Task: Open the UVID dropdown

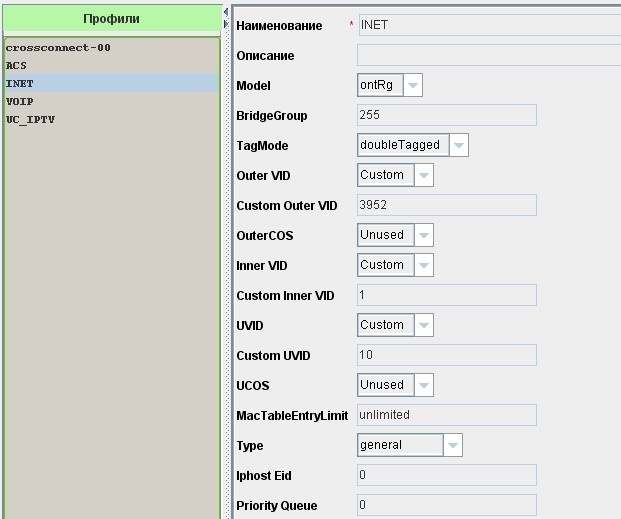Action: 424,325
